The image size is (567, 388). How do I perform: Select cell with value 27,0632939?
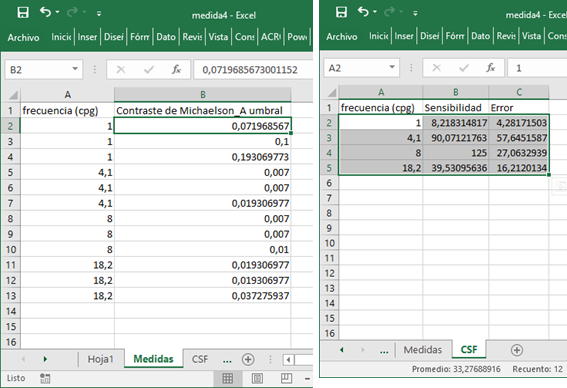pyautogui.click(x=519, y=153)
